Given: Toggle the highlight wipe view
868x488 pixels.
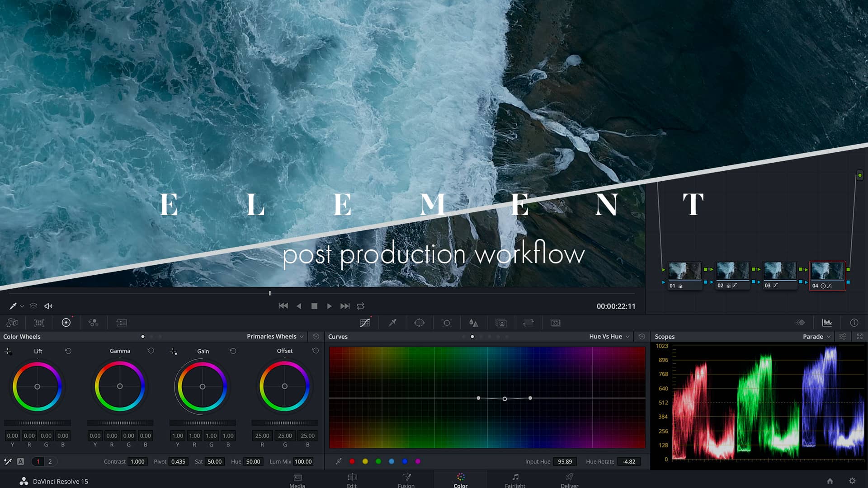Looking at the screenshot, I should pyautogui.click(x=800, y=323).
